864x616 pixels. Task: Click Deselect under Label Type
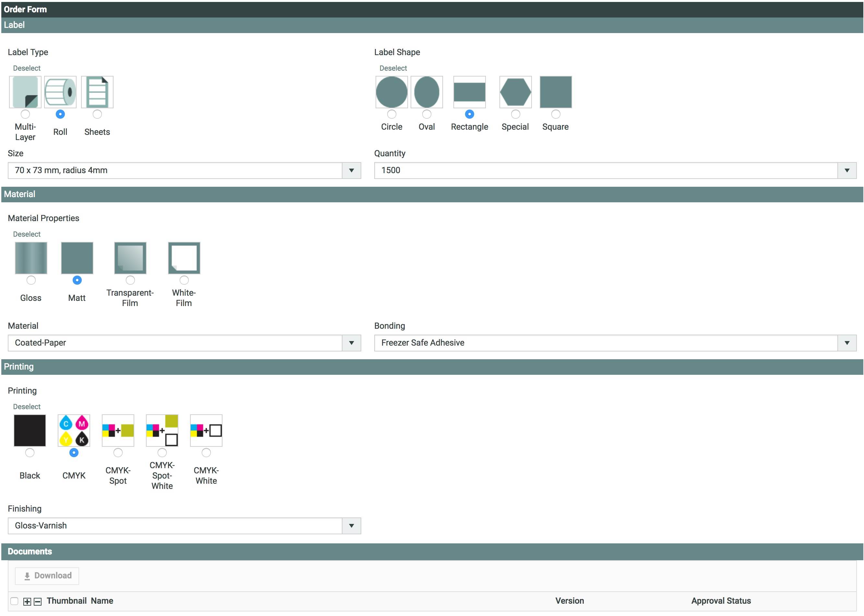[27, 68]
